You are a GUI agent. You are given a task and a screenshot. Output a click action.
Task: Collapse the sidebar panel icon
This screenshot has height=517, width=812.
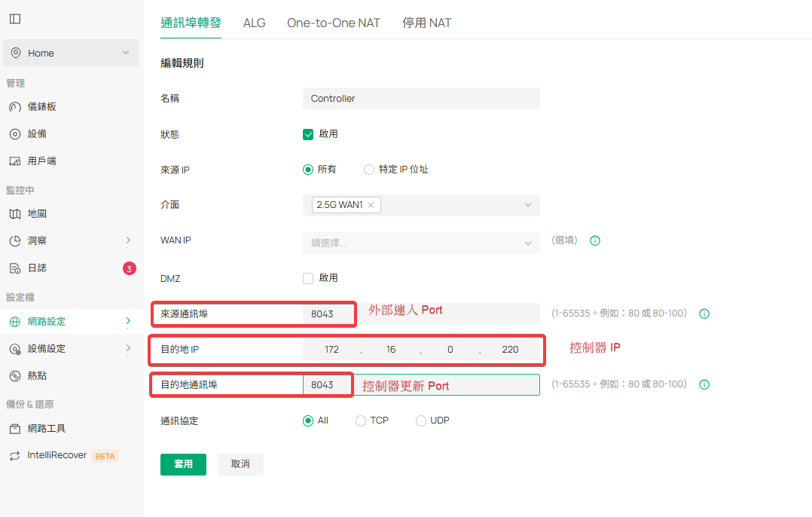click(x=15, y=19)
